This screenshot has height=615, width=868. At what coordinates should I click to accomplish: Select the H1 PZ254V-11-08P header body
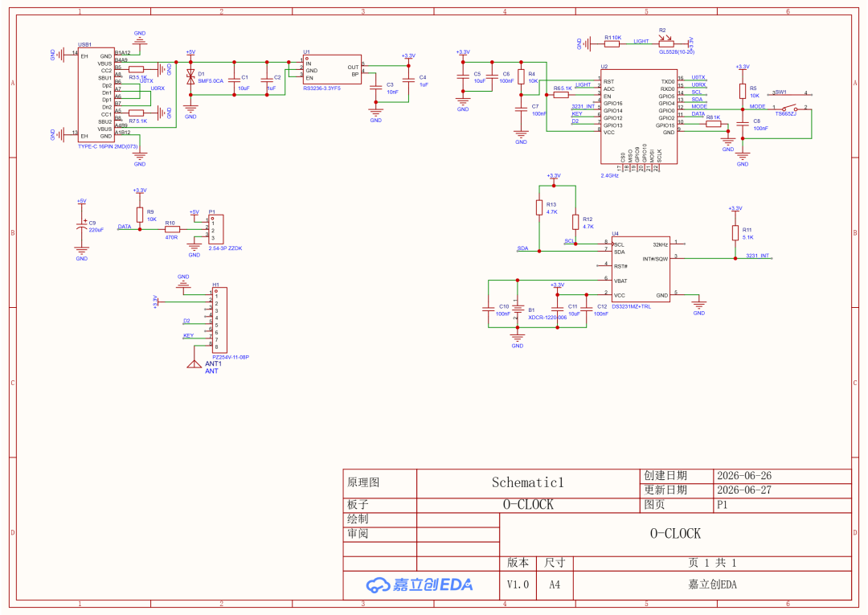coord(219,319)
